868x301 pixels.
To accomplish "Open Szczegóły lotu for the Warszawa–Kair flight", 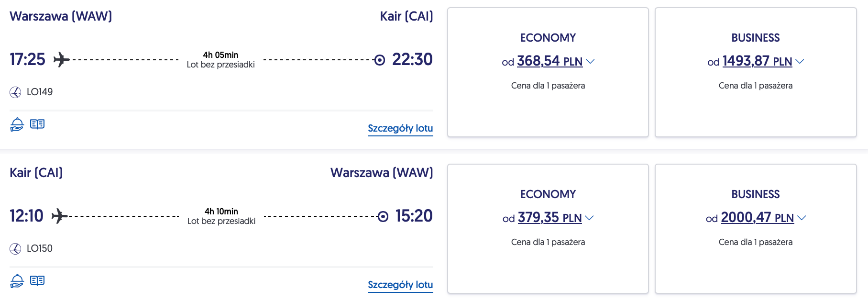I will point(400,128).
